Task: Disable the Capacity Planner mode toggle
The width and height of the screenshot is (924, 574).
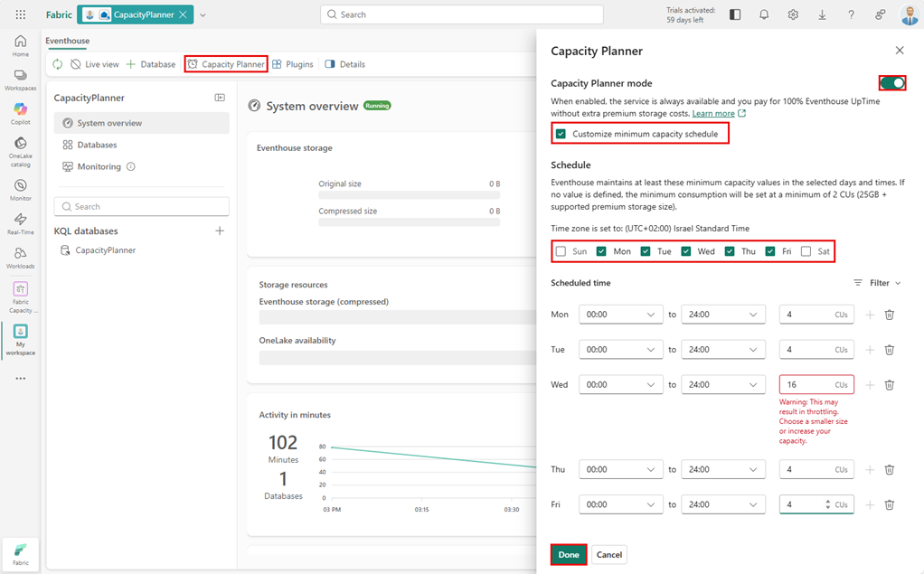Action: [x=891, y=82]
